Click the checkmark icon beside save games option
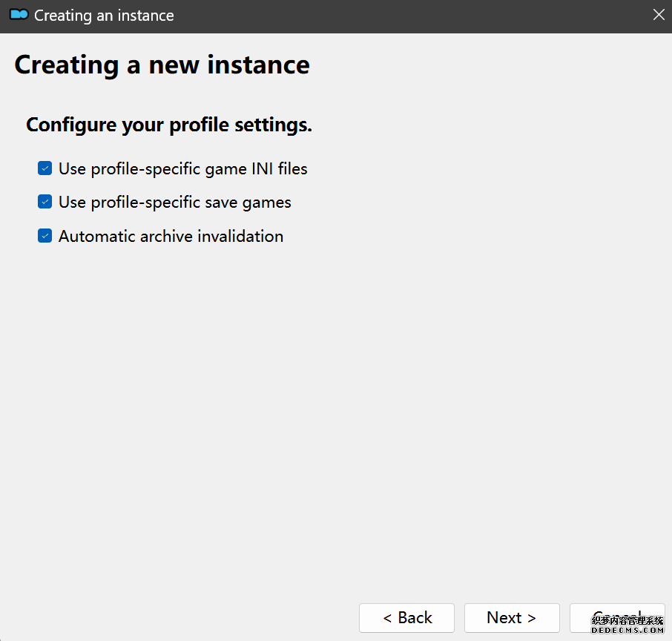This screenshot has height=641, width=672. [45, 203]
